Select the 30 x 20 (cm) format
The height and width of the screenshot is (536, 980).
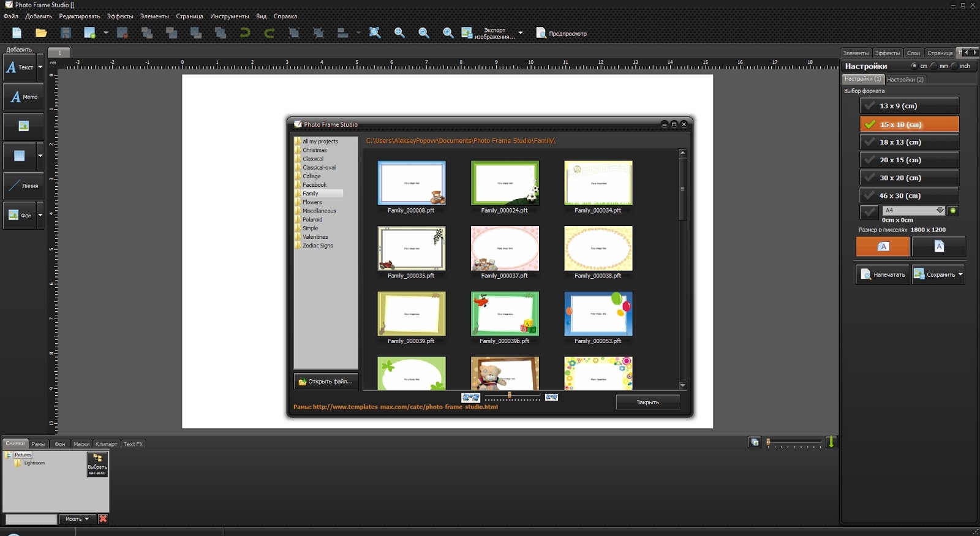point(910,178)
